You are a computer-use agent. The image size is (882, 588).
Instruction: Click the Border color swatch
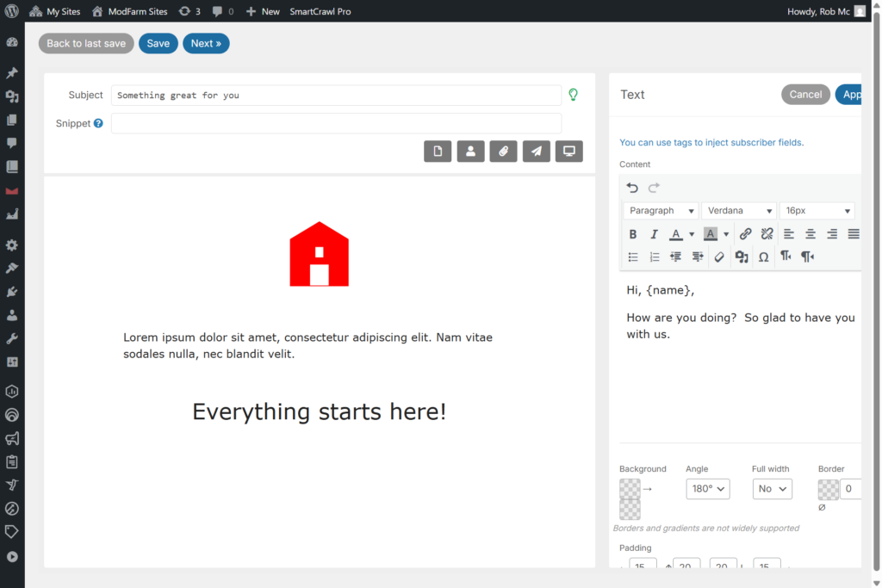click(828, 489)
